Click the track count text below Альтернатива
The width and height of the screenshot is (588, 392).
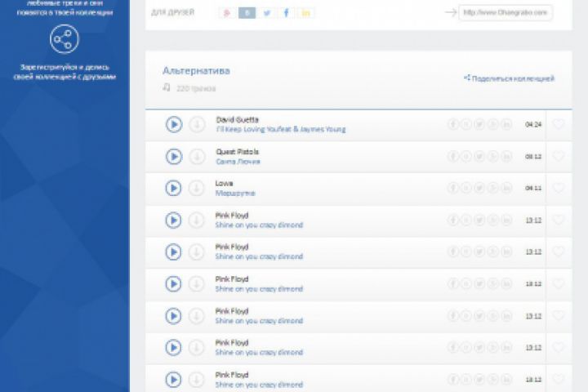pyautogui.click(x=196, y=88)
